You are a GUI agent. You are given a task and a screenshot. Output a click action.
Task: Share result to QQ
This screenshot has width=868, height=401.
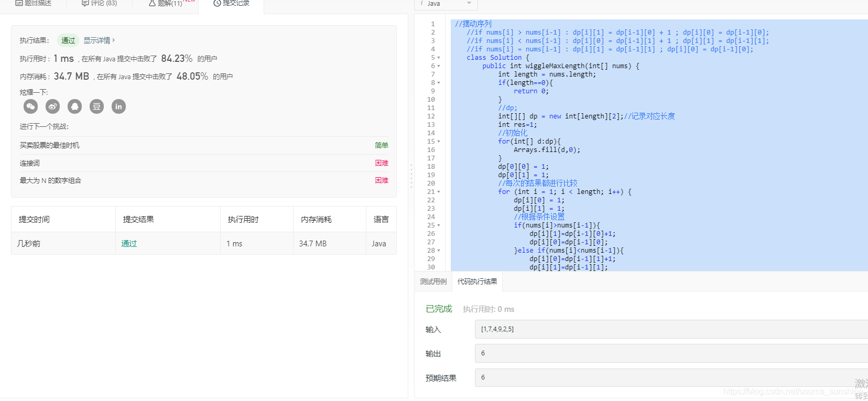(x=75, y=106)
